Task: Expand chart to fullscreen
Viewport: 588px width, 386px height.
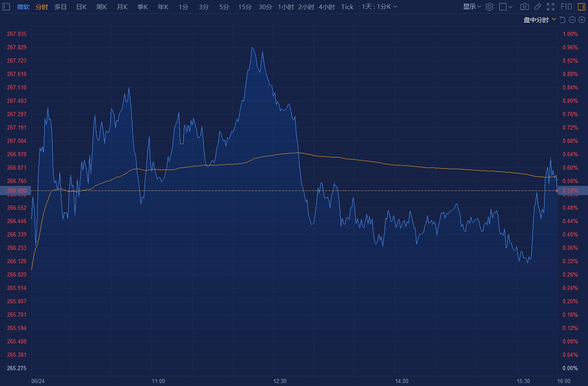Action: 551,7
